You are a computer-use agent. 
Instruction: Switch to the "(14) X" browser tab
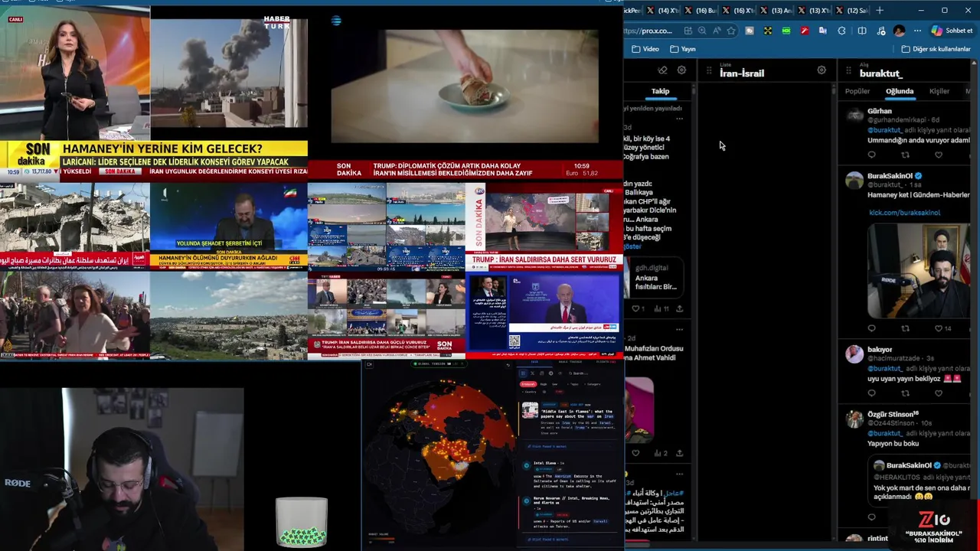[x=664, y=10]
